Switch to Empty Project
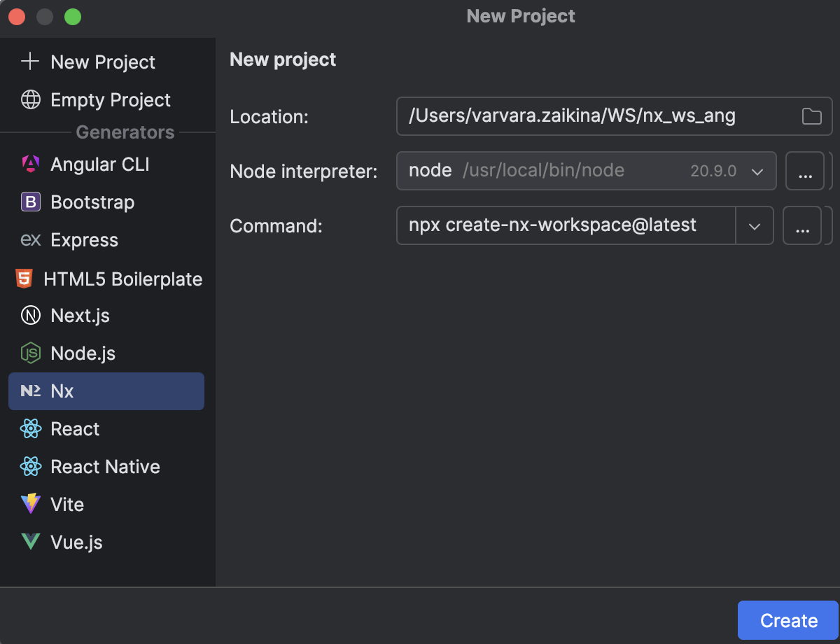The image size is (840, 644). [x=110, y=99]
